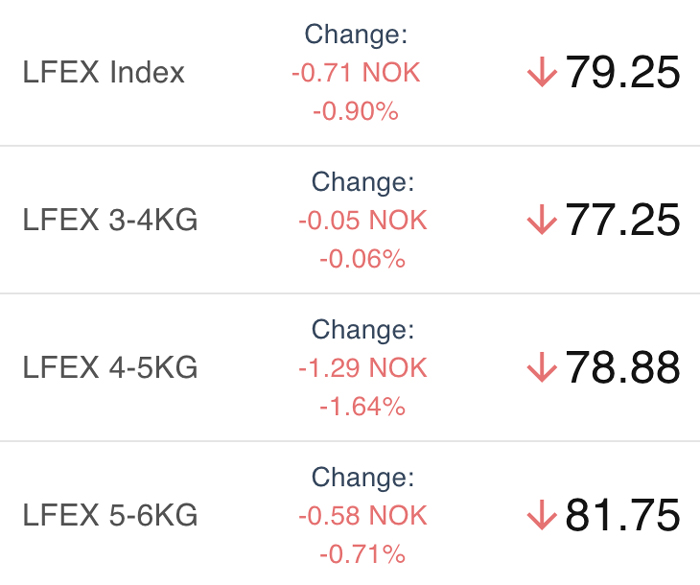This screenshot has height=585, width=700.
Task: Select the LFEX 4-5KG label
Action: pyautogui.click(x=110, y=368)
